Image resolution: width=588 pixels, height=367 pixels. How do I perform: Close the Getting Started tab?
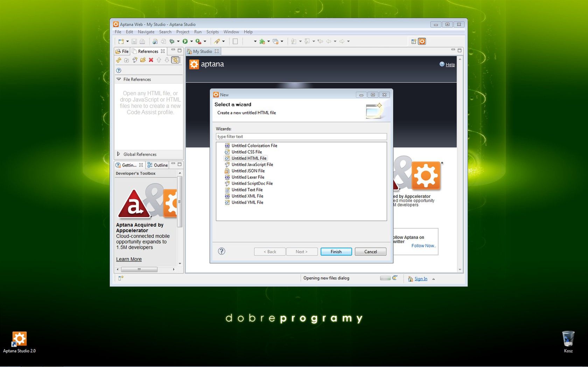coord(141,165)
